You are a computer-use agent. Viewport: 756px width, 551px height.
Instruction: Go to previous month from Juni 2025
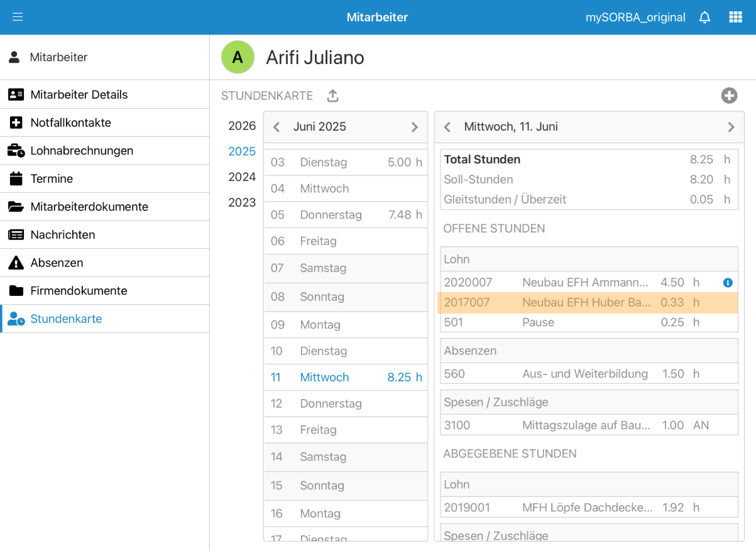pyautogui.click(x=277, y=127)
